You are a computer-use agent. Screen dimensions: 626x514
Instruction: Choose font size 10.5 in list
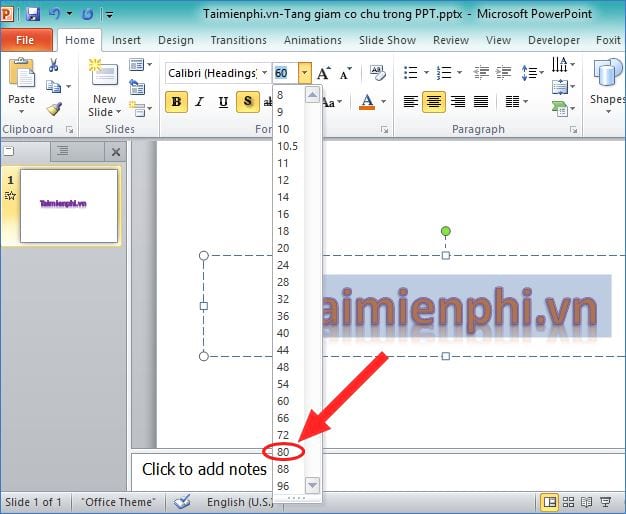[287, 146]
